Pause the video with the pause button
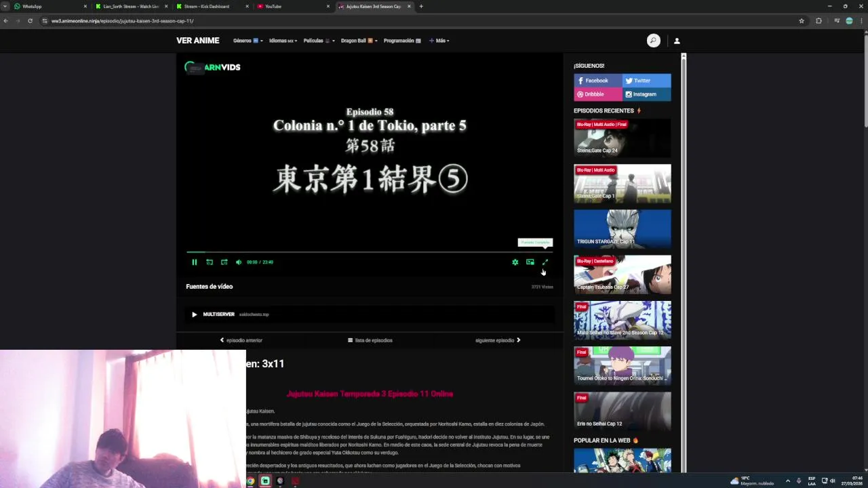This screenshot has width=868, height=488. [x=194, y=262]
